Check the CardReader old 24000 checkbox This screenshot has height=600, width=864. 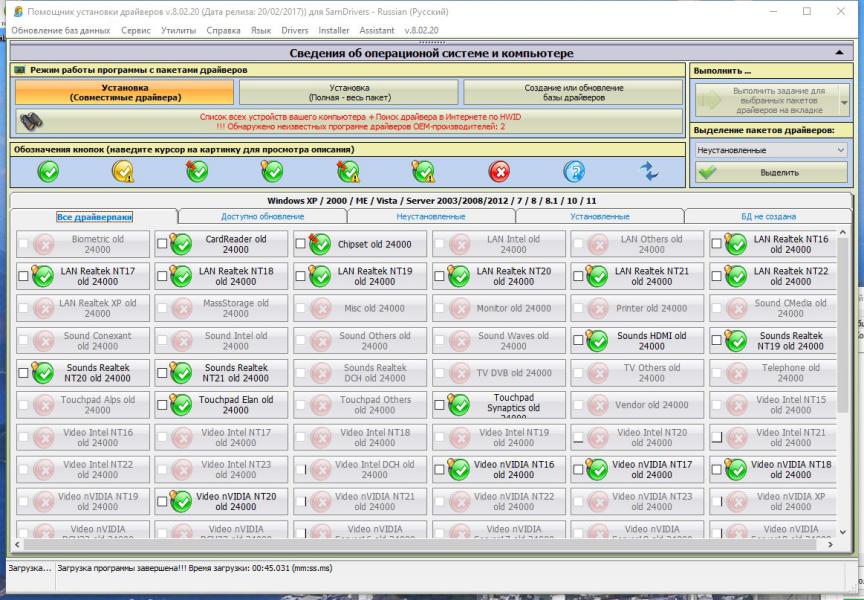[x=162, y=244]
